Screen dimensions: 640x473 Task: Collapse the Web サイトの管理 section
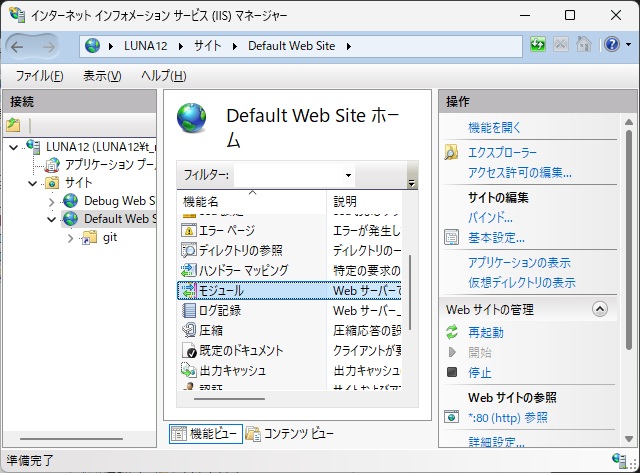click(x=600, y=309)
